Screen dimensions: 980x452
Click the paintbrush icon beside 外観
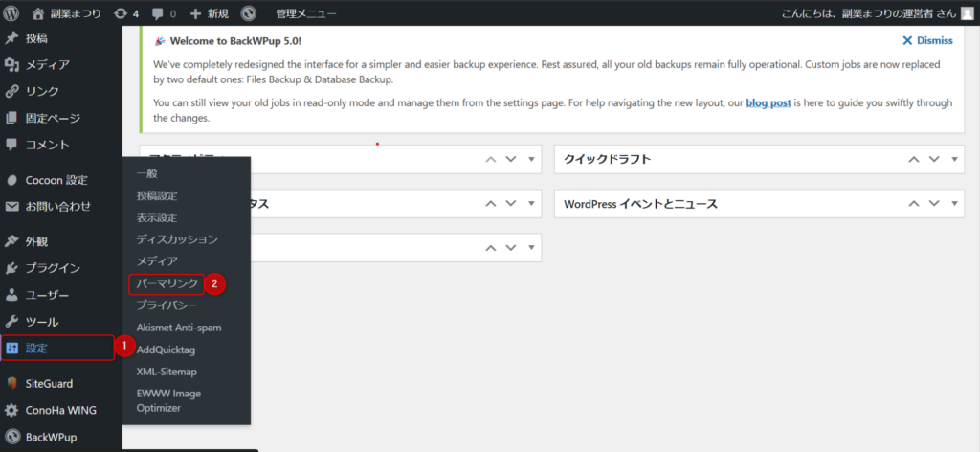pos(11,242)
